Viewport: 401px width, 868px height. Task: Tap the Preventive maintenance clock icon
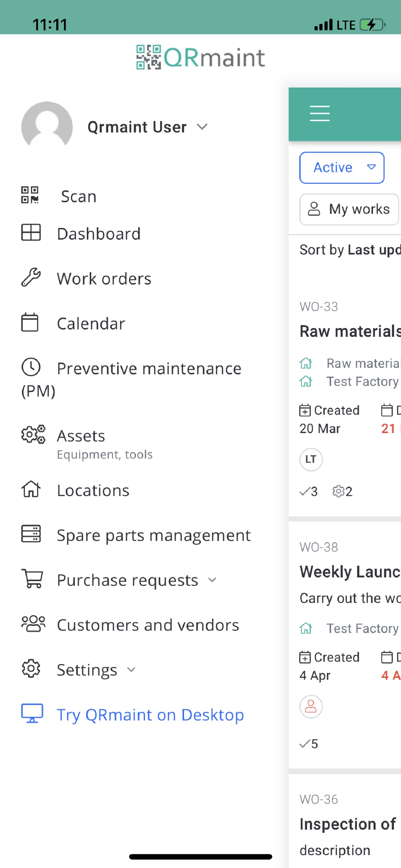tap(31, 367)
